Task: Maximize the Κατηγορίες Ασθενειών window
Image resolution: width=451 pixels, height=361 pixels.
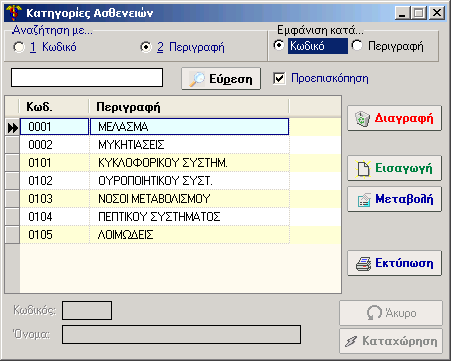Action: 419,13
